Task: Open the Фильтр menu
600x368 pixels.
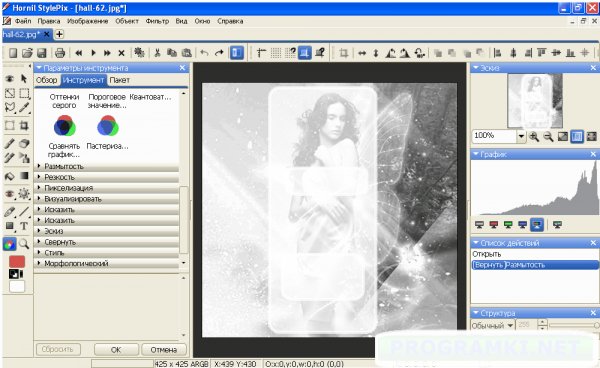Action: (x=157, y=21)
